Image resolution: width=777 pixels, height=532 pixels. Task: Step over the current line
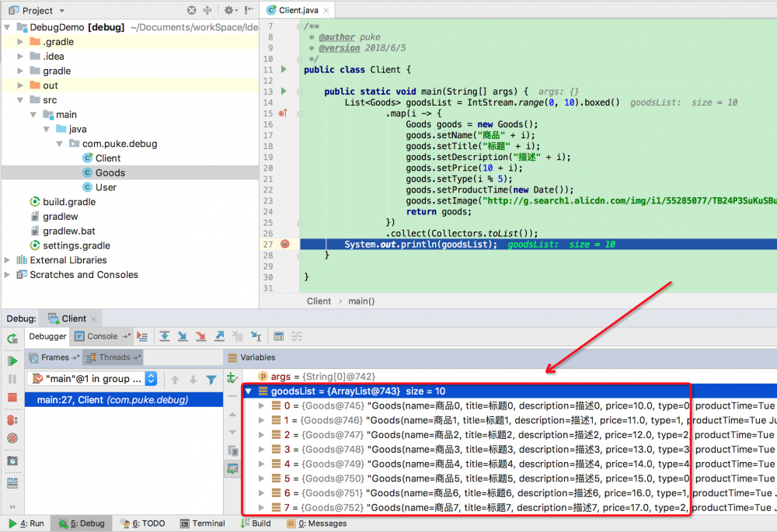pyautogui.click(x=165, y=336)
